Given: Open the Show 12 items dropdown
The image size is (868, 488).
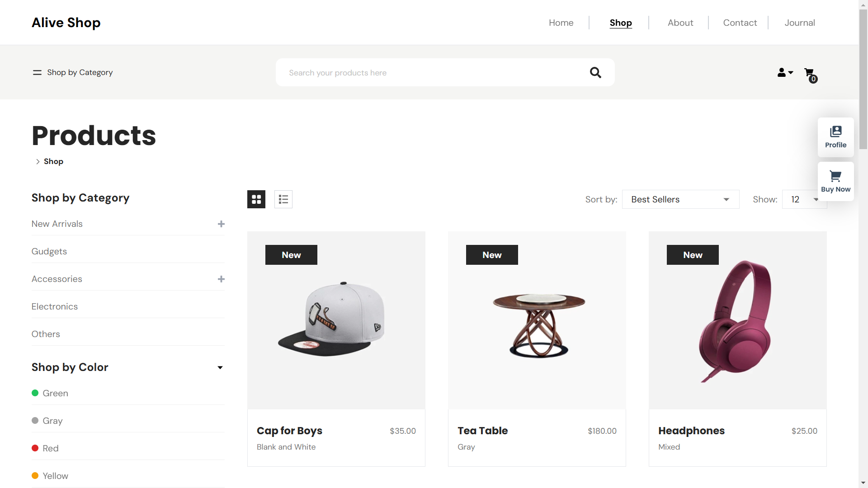Looking at the screenshot, I should pos(803,199).
